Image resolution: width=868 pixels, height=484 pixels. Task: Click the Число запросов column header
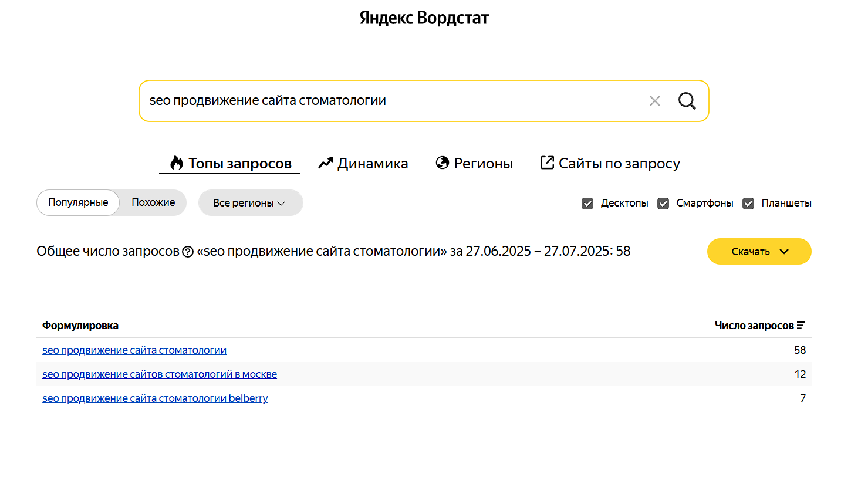click(754, 326)
